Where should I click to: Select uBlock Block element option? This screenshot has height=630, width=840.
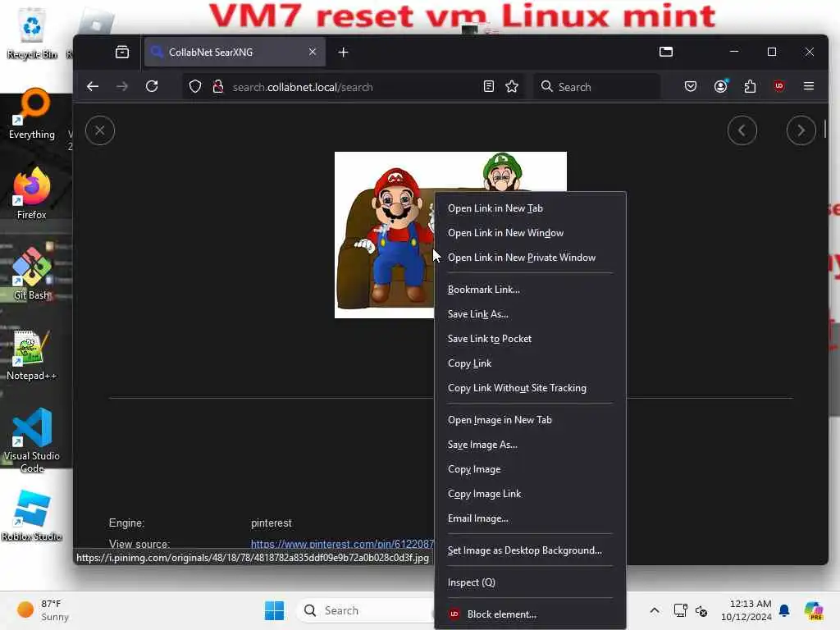pos(530,614)
